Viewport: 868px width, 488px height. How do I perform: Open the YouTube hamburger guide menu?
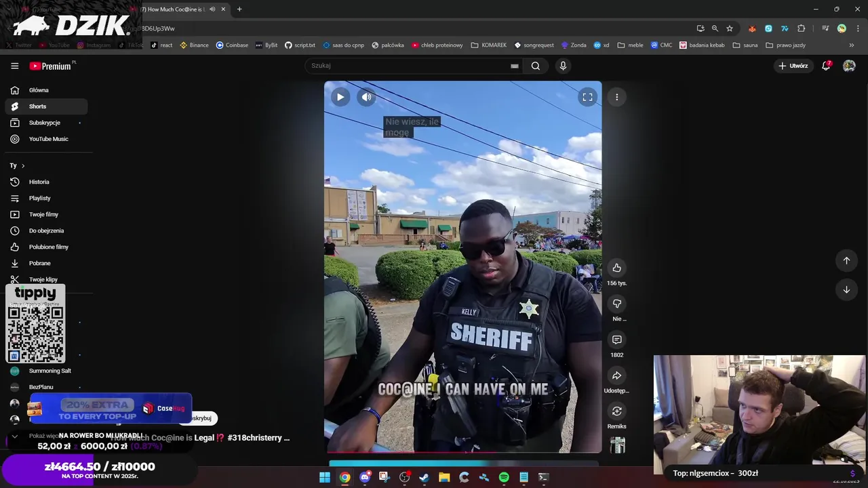[14, 66]
